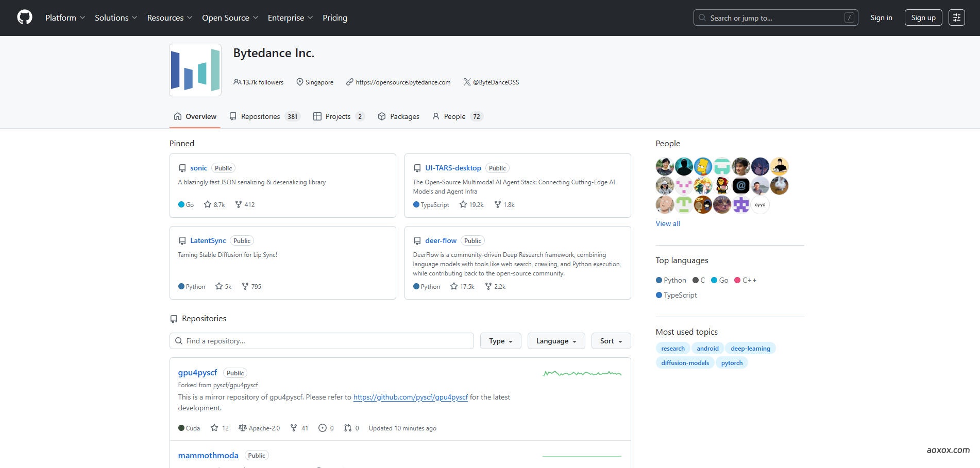Click the fork icon on UI-TARS-desktop

click(x=497, y=204)
